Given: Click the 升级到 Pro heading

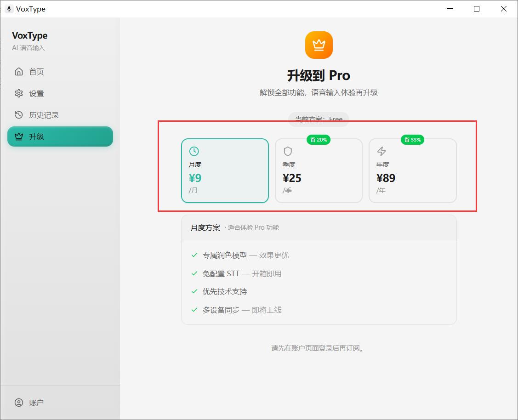Looking at the screenshot, I should tap(319, 76).
